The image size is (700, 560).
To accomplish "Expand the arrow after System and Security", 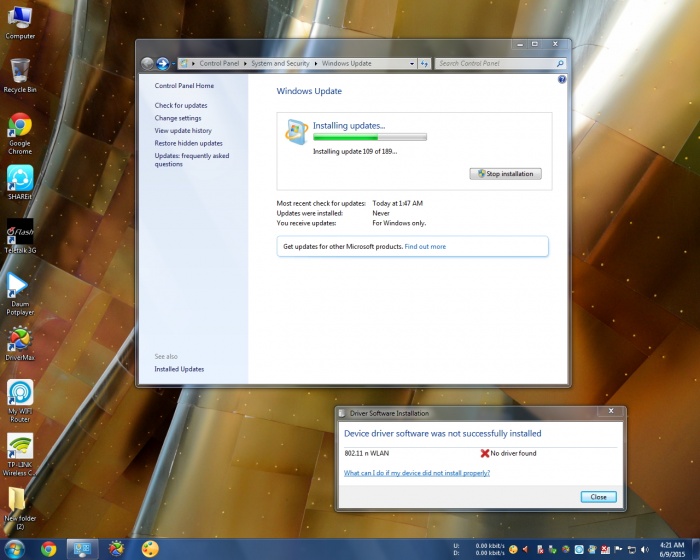I will coord(316,63).
